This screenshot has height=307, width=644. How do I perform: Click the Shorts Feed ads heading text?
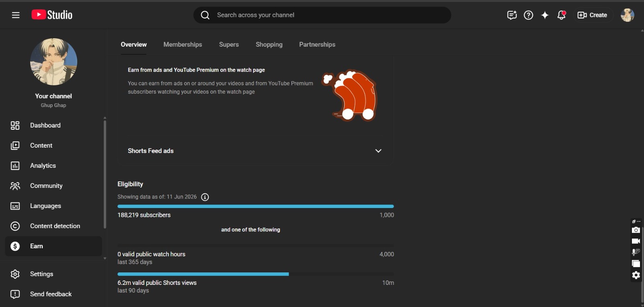[151, 151]
